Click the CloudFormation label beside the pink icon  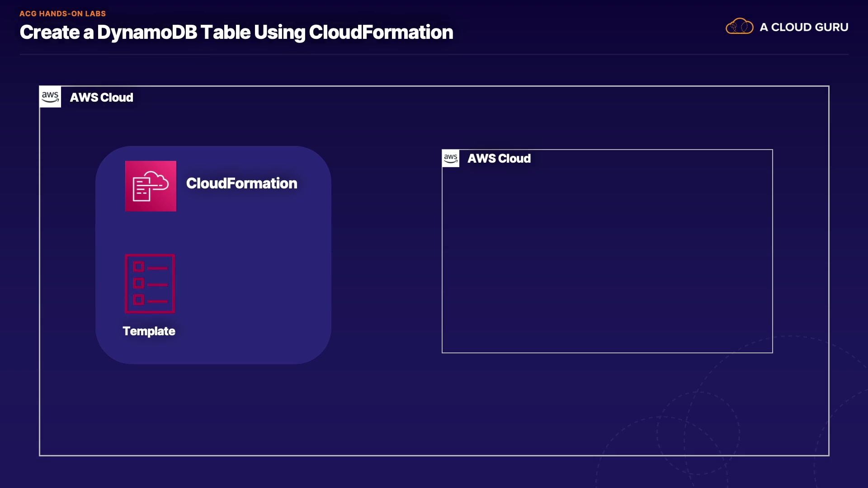(x=241, y=183)
